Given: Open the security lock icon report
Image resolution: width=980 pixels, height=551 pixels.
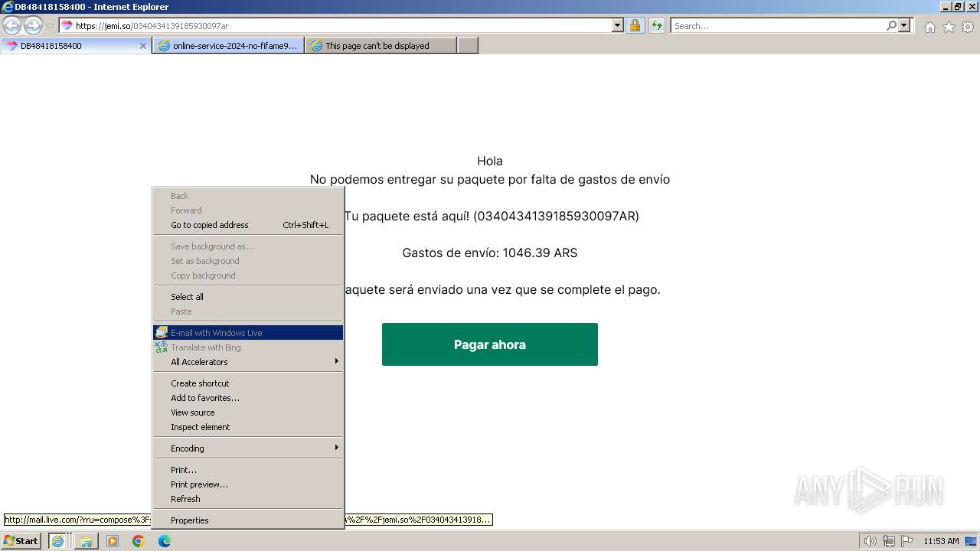Looking at the screenshot, I should [635, 26].
